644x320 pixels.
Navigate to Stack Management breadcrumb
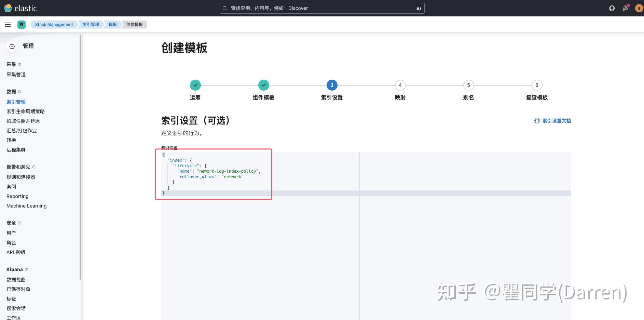54,24
